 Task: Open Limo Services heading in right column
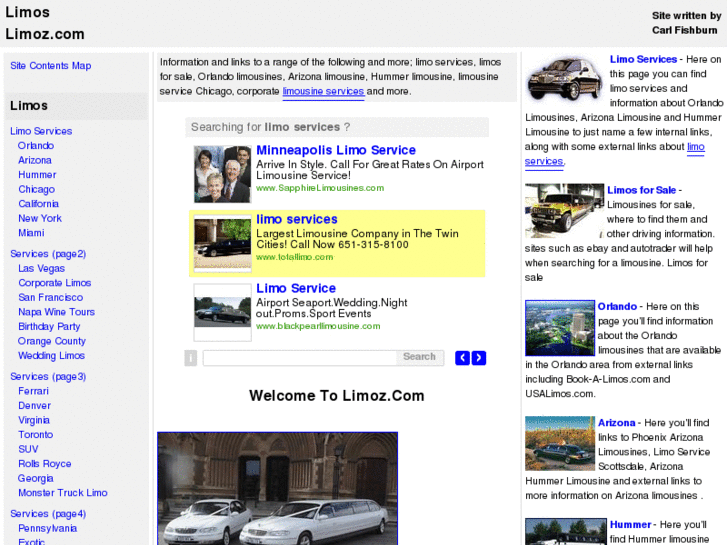pos(643,59)
